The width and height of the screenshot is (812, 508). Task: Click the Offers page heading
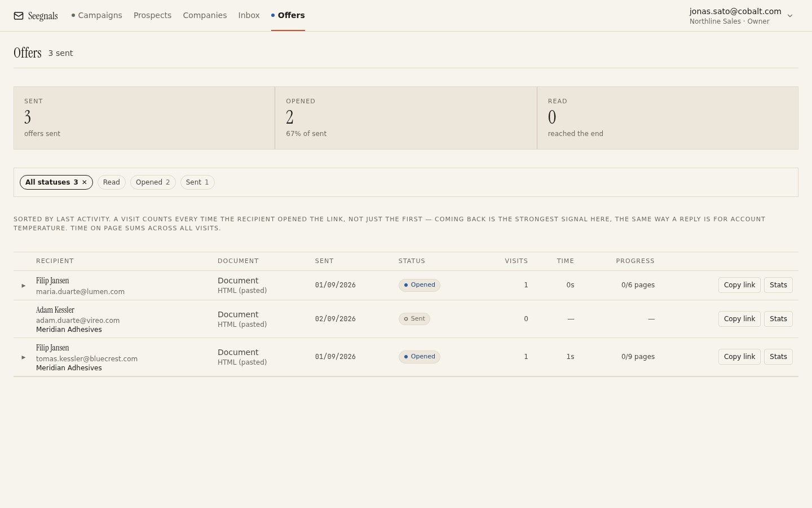[x=28, y=53]
